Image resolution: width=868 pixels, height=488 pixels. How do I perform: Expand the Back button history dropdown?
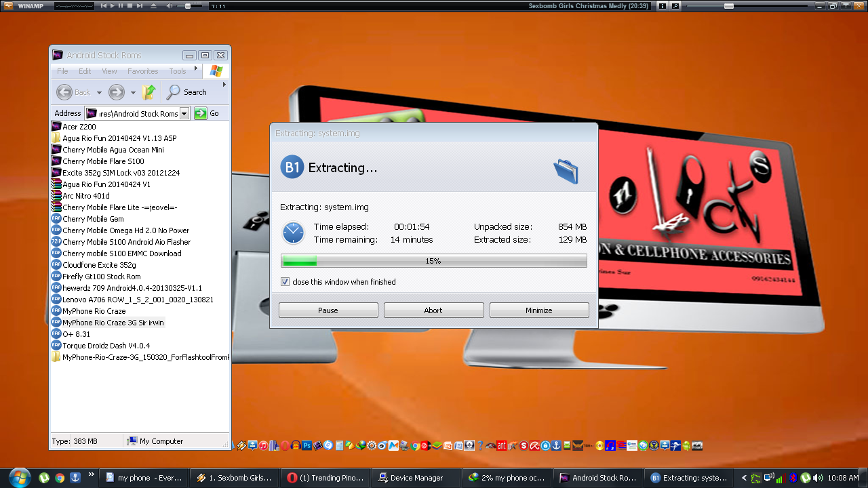[99, 93]
